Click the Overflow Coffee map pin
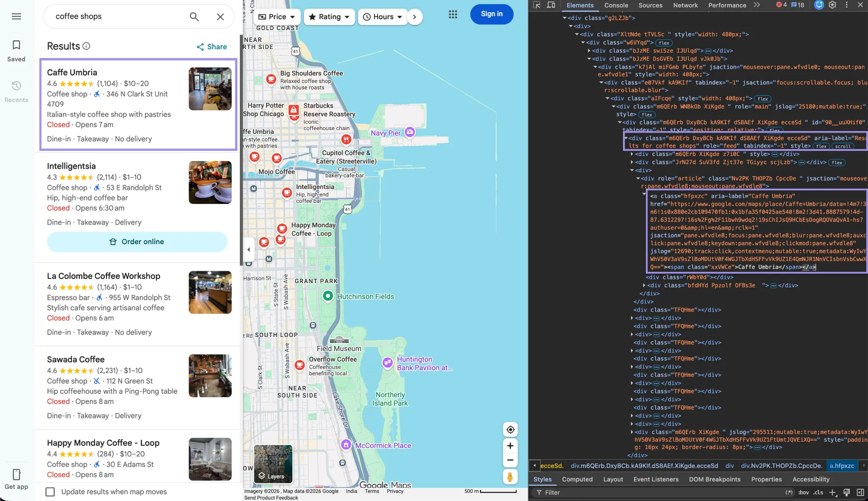The width and height of the screenshot is (868, 501). point(300,365)
